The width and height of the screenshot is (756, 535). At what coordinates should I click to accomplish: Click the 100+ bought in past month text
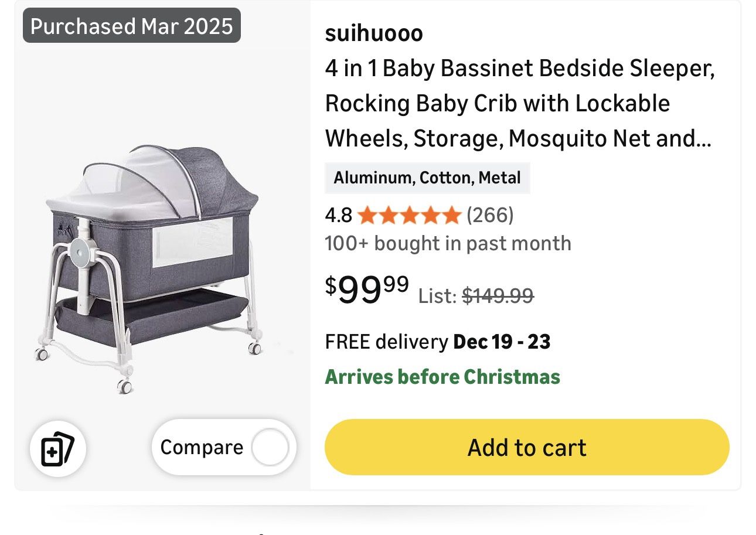point(448,243)
